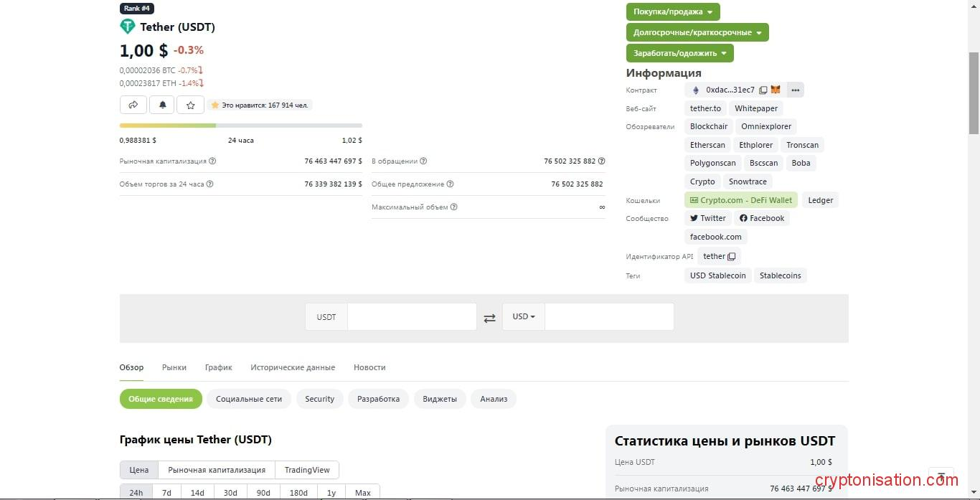Click the Etherscan explorer link
The height and width of the screenshot is (500, 980).
707,145
